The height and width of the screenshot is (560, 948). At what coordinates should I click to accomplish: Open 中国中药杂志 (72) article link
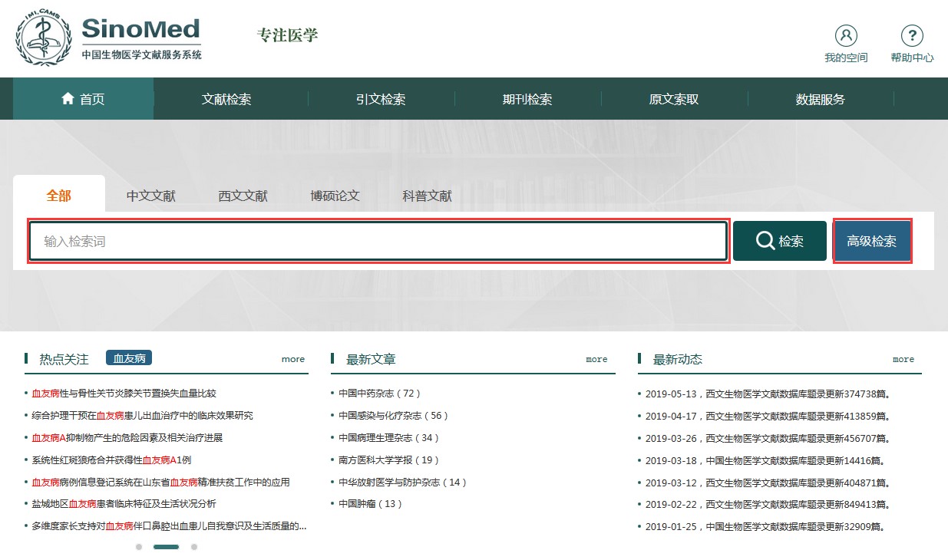click(380, 394)
